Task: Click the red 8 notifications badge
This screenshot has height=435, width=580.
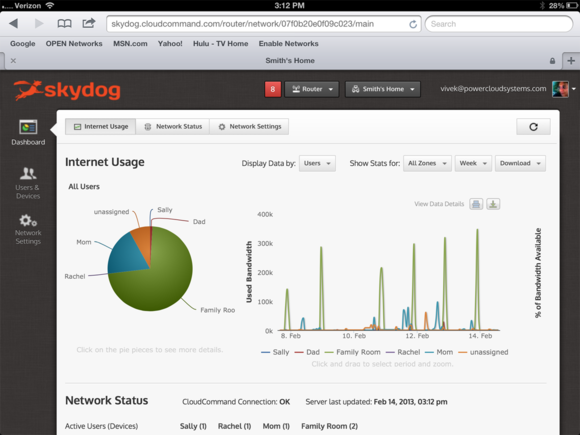Action: [x=273, y=89]
